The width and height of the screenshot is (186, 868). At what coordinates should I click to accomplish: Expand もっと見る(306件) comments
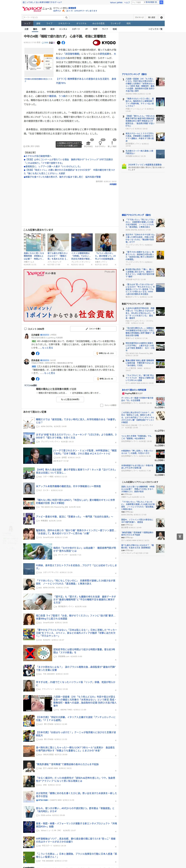[x=70, y=399]
